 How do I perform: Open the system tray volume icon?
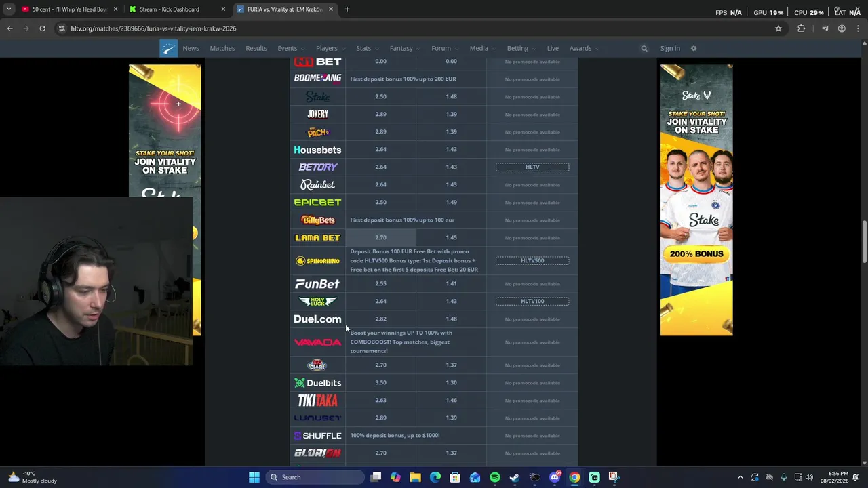(809, 477)
